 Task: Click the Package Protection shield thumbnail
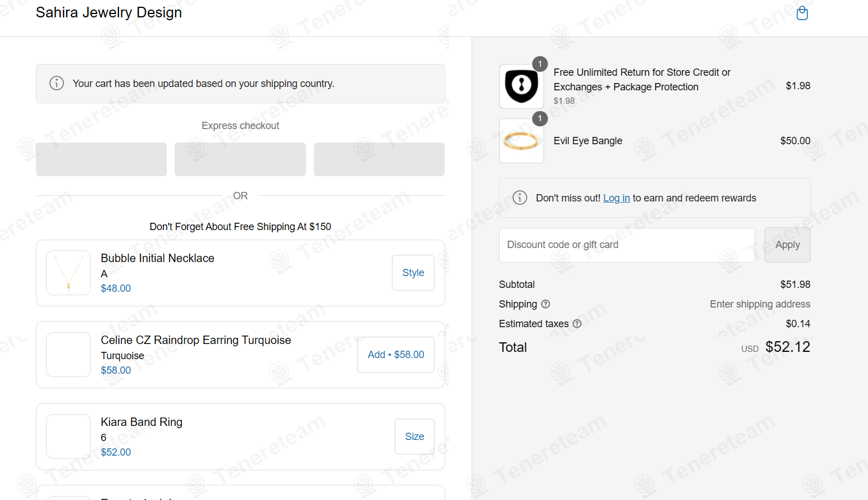(522, 86)
